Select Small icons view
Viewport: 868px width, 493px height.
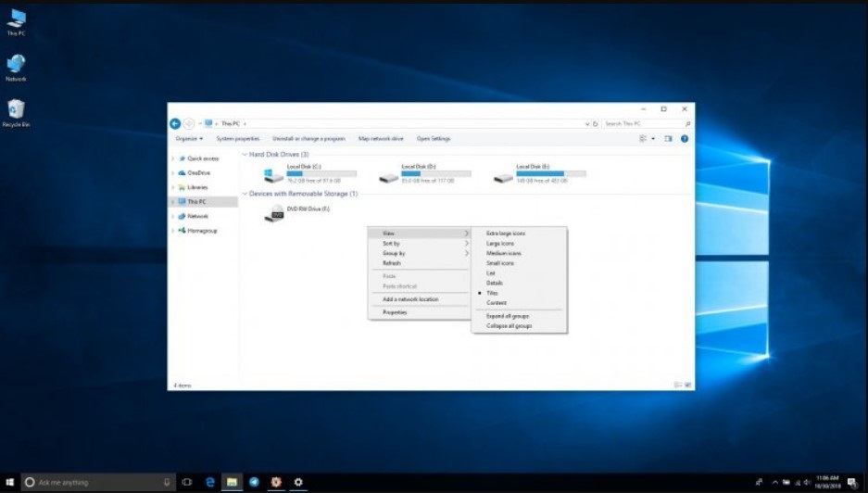pos(500,263)
